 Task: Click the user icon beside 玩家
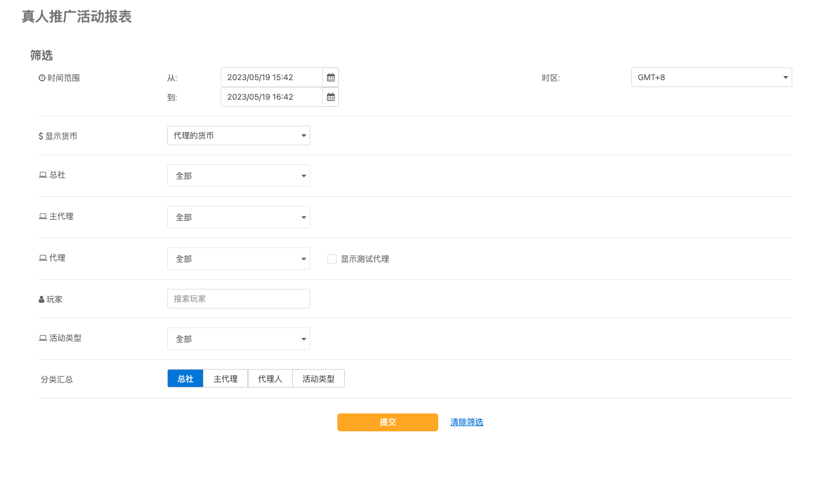[x=42, y=299]
